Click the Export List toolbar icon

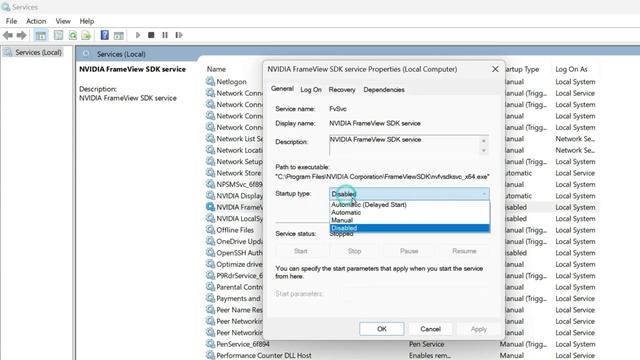pyautogui.click(x=86, y=36)
